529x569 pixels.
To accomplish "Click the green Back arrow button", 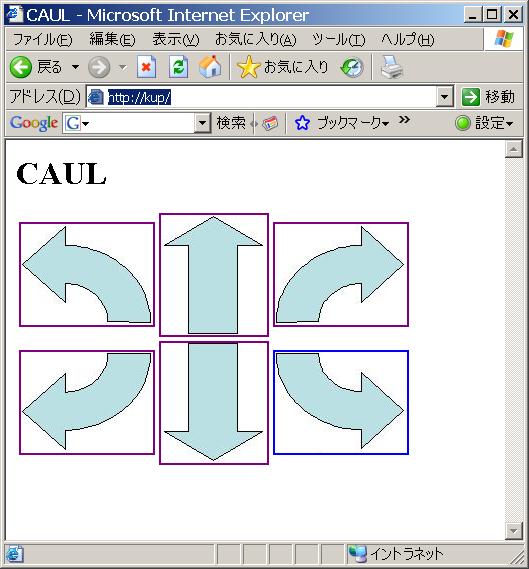I will click(x=21, y=67).
